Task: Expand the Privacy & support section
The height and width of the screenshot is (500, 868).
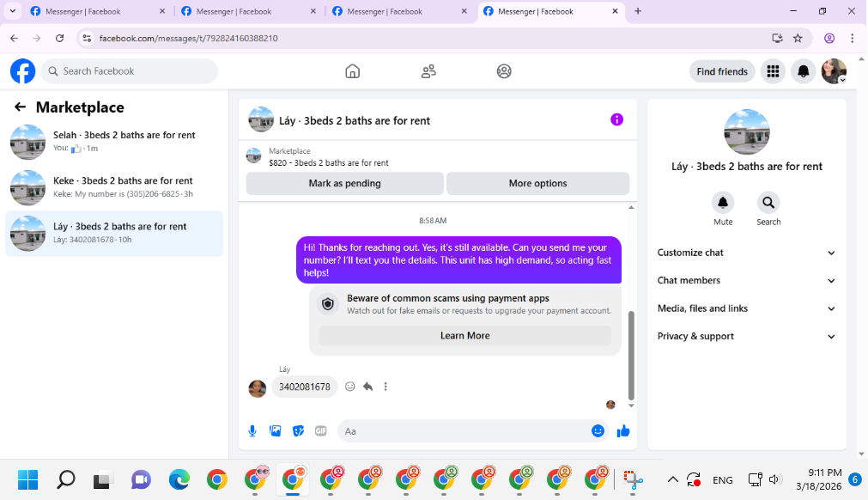Action: pyautogui.click(x=746, y=336)
